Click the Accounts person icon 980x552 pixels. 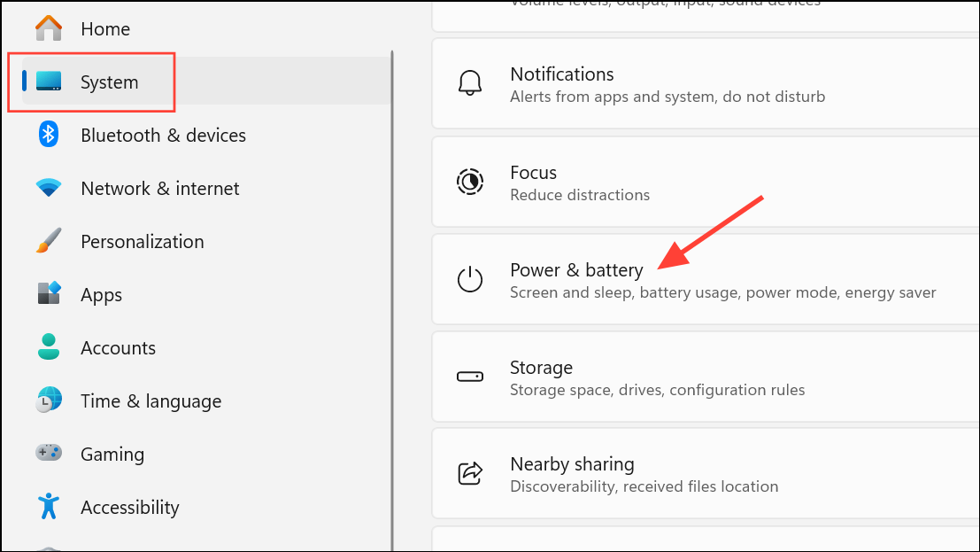[49, 347]
